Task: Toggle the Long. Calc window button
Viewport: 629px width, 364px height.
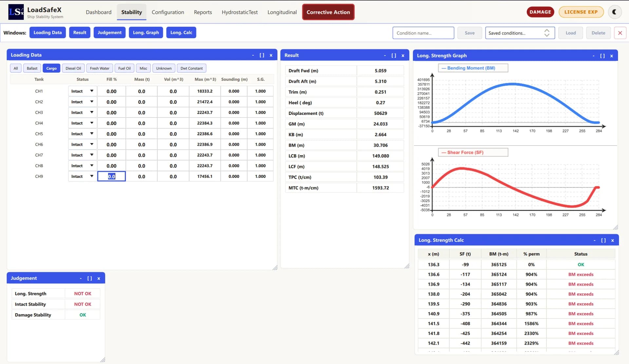Action: click(x=181, y=32)
